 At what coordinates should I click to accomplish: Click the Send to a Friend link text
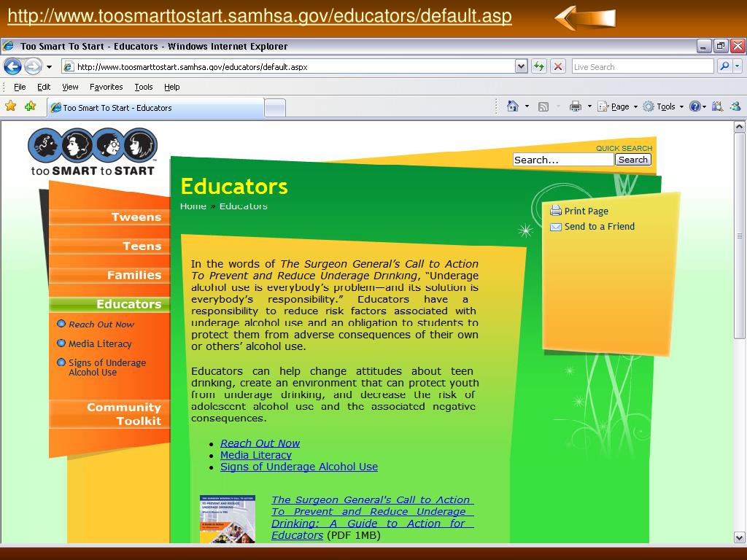tap(600, 227)
